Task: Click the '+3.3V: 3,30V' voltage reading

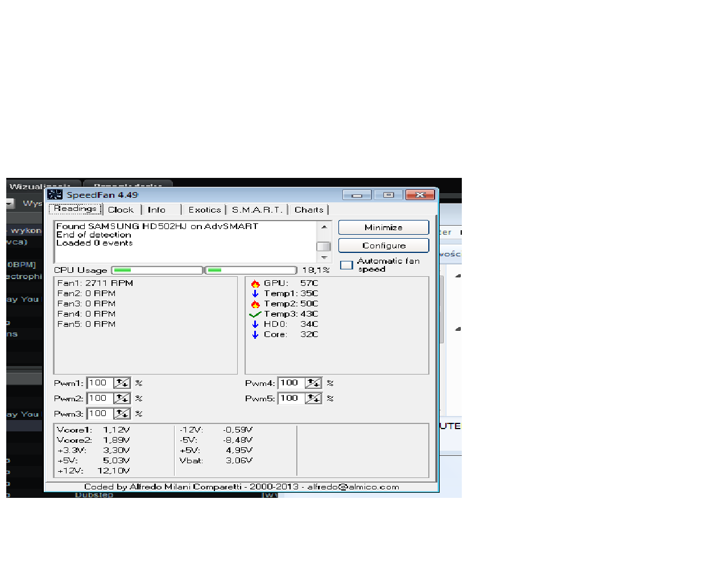Action: (93, 450)
